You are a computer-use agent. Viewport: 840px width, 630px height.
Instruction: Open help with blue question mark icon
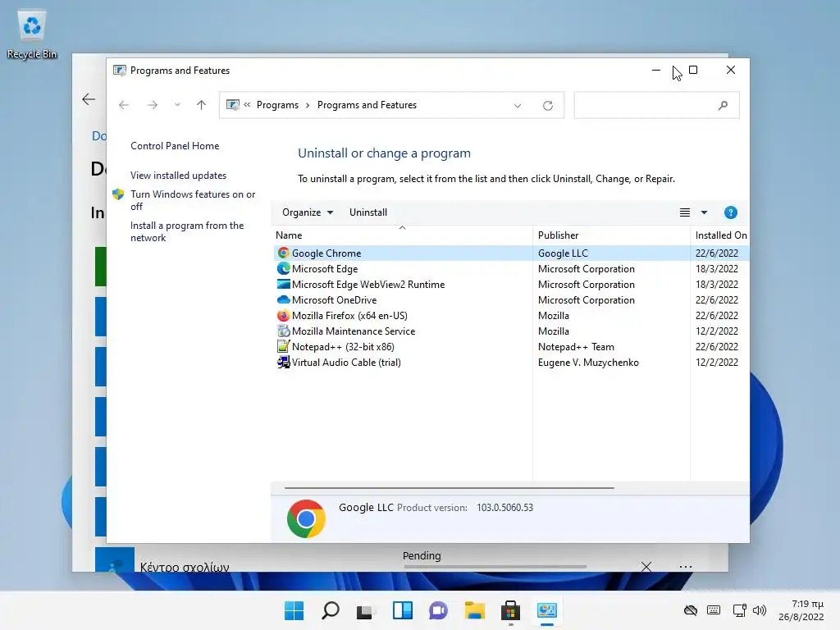pyautogui.click(x=730, y=212)
